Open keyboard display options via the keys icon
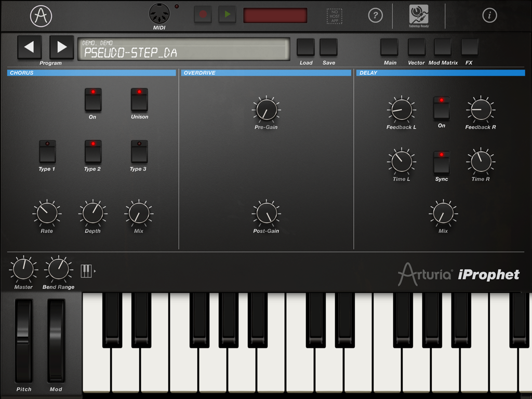The width and height of the screenshot is (532, 399). point(87,271)
